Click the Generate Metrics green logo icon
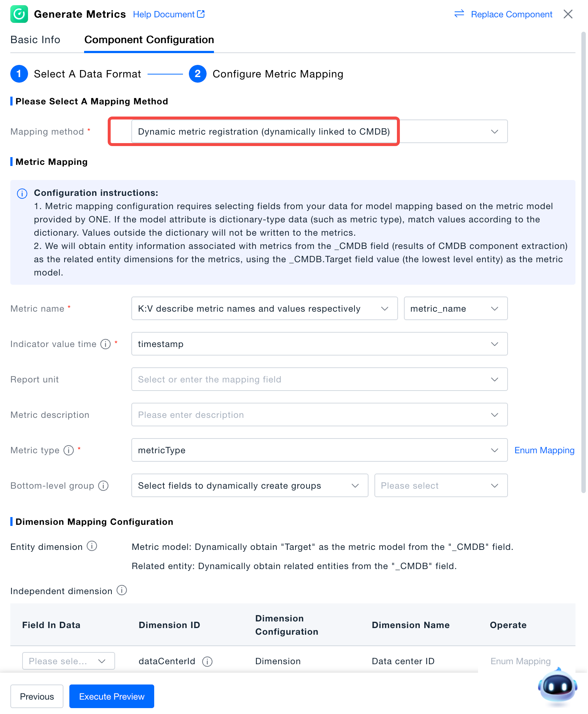This screenshot has width=588, height=714. tap(19, 14)
